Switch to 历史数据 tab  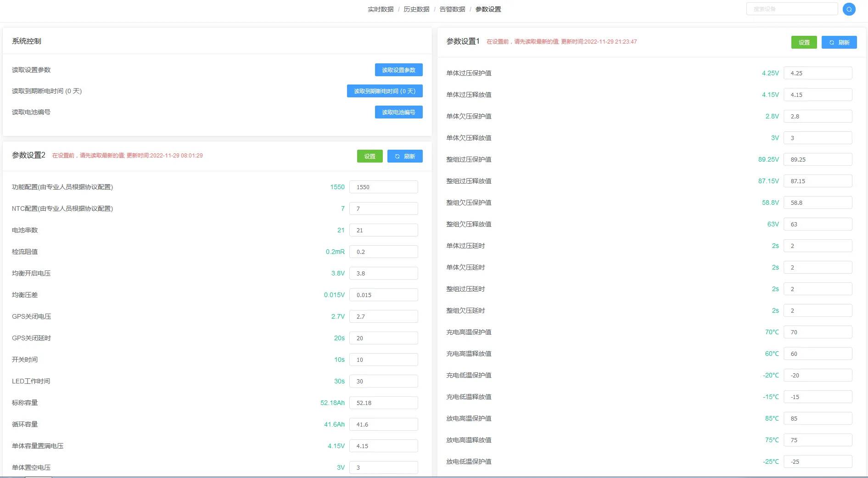pos(416,9)
